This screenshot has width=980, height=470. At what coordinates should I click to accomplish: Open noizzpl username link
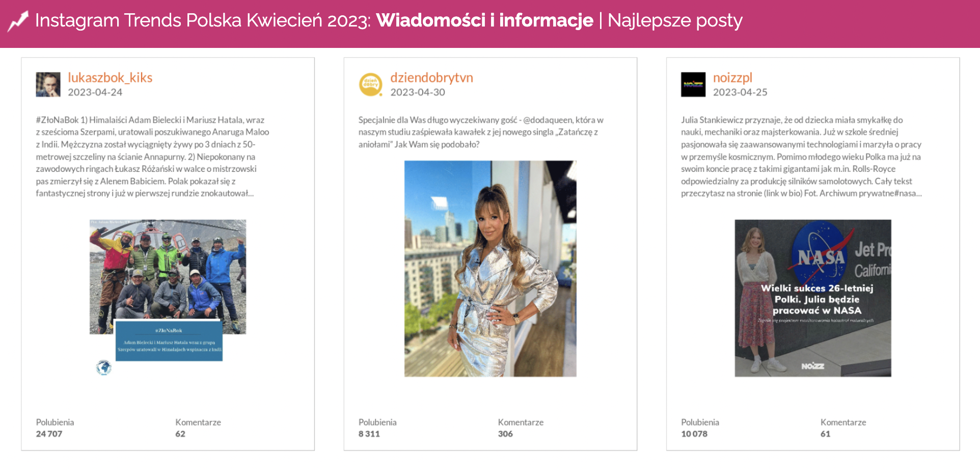coord(732,77)
